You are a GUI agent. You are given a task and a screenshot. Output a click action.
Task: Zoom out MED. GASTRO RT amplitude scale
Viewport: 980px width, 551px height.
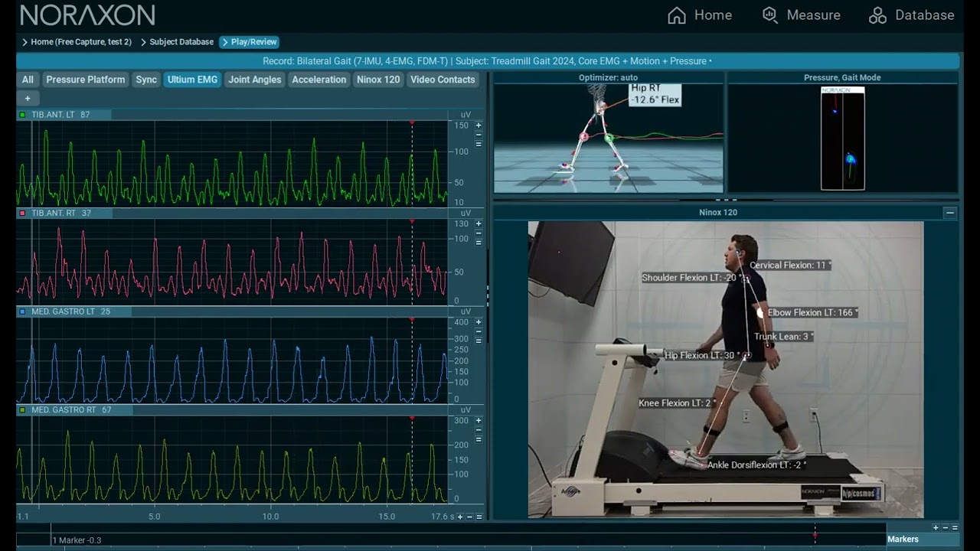(x=479, y=430)
